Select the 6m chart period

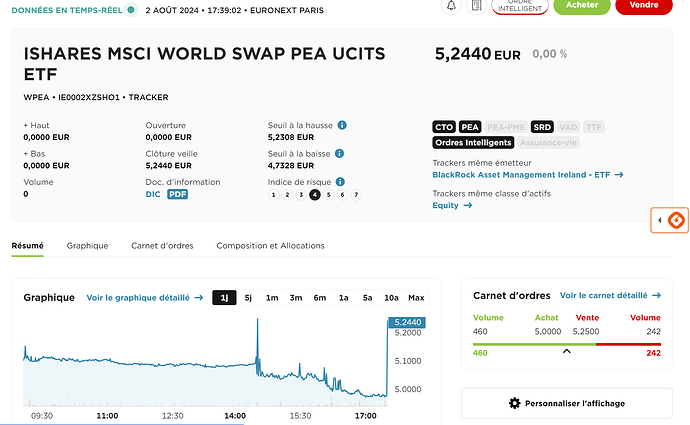coord(320,298)
